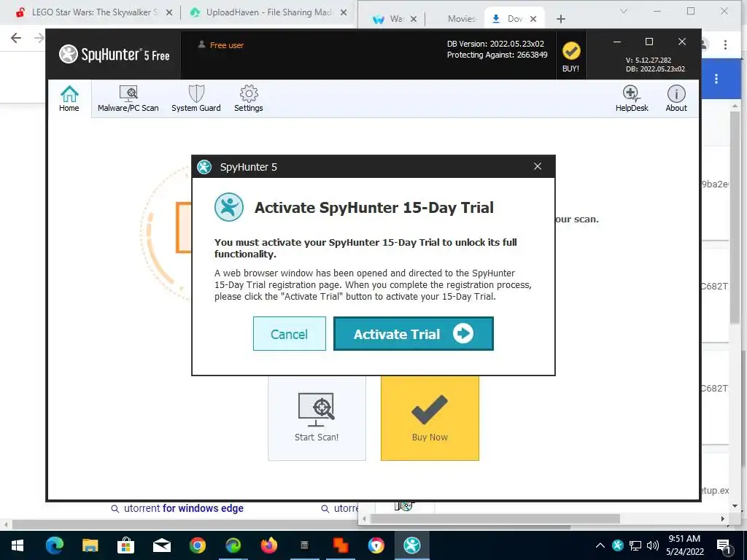The image size is (747, 560).
Task: Open a new browser tab
Action: (561, 18)
